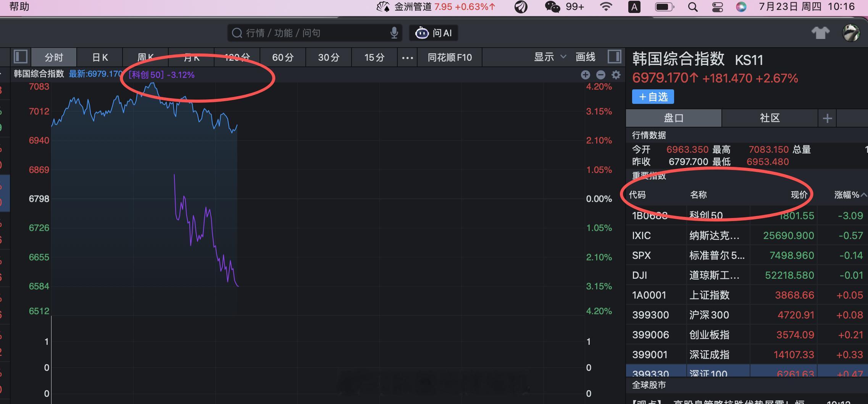Select the 标准普尔 SPX row

[747, 255]
